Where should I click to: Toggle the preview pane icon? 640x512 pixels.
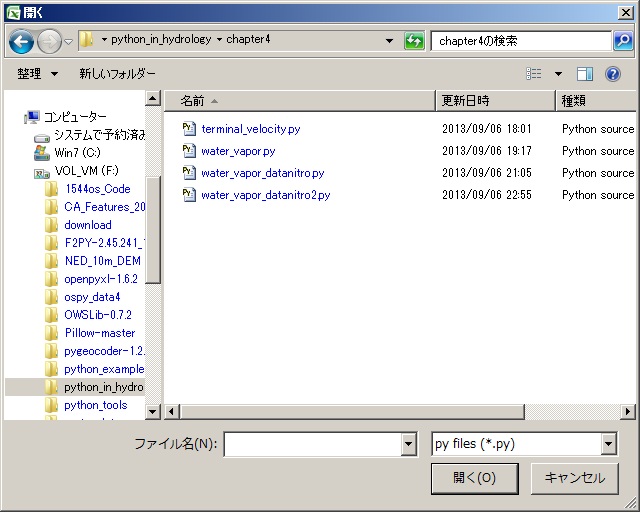[585, 74]
